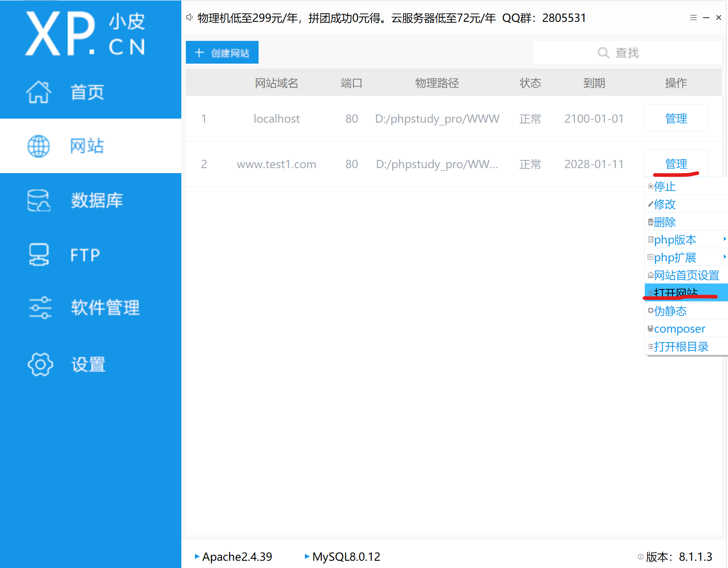Click 管理 for the localhost site
The image size is (728, 568).
tap(676, 118)
